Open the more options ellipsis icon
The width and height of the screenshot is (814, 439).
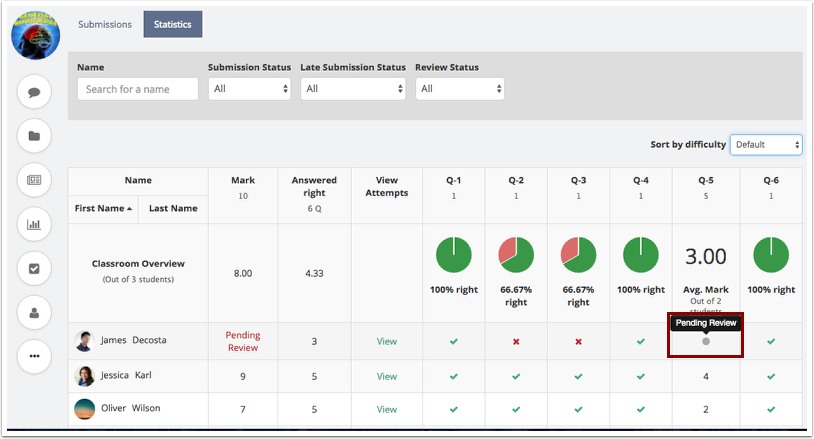click(x=34, y=356)
